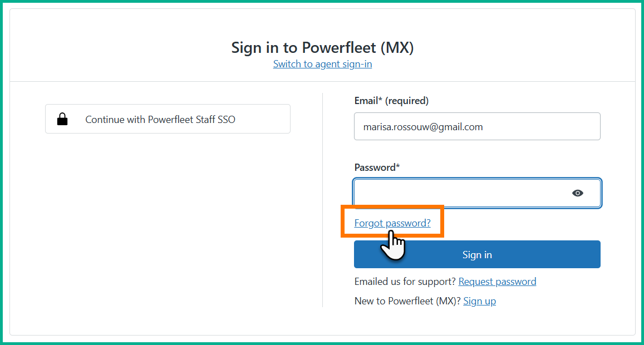Open the Forgot password? link
This screenshot has width=644, height=345.
tap(392, 223)
